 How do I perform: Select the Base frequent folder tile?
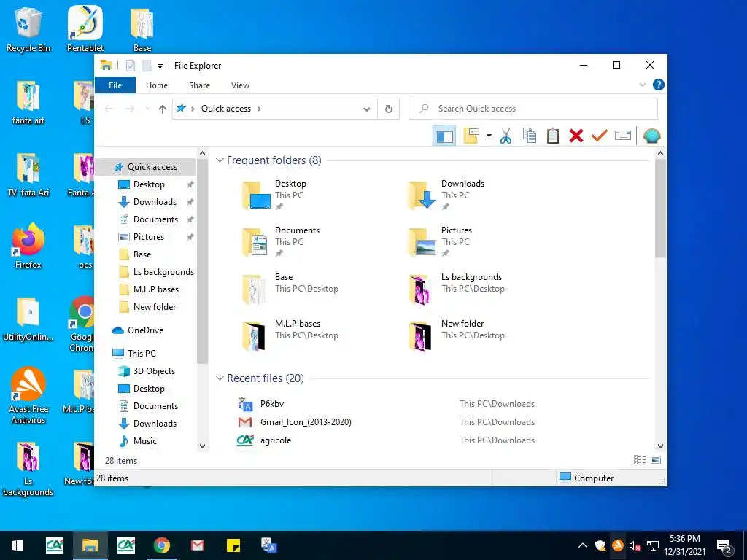[290, 289]
